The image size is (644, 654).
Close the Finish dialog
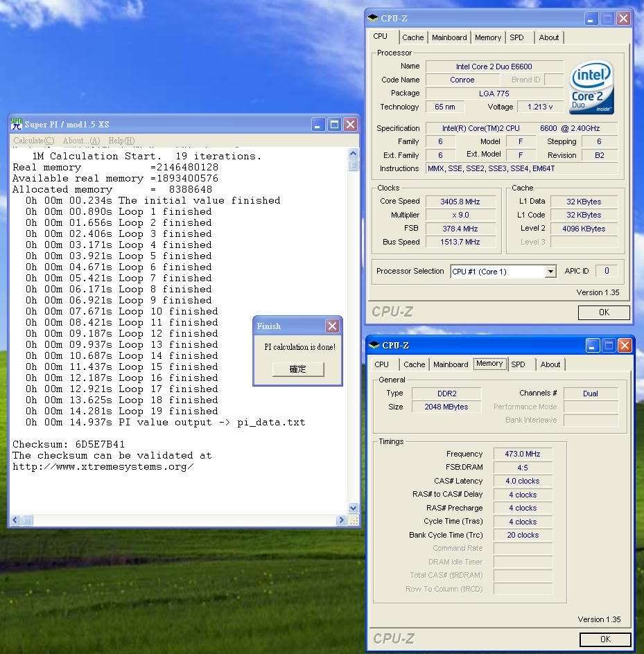pyautogui.click(x=332, y=326)
